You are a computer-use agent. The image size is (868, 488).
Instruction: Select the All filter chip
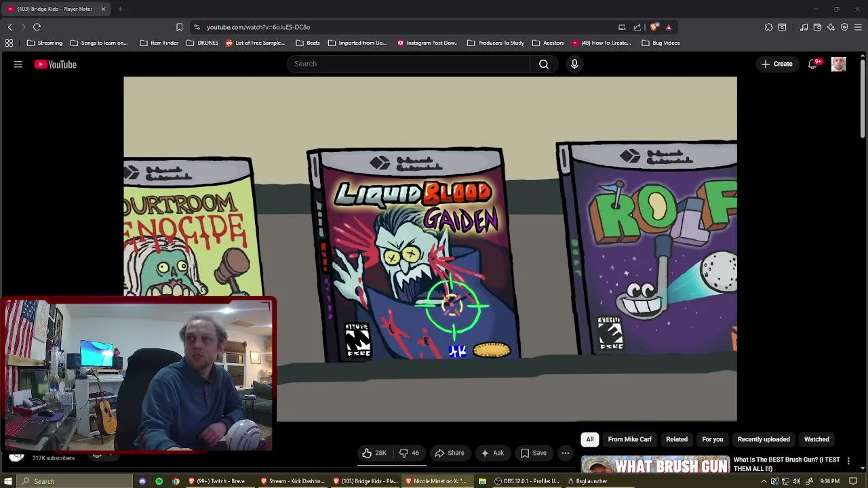pos(590,439)
